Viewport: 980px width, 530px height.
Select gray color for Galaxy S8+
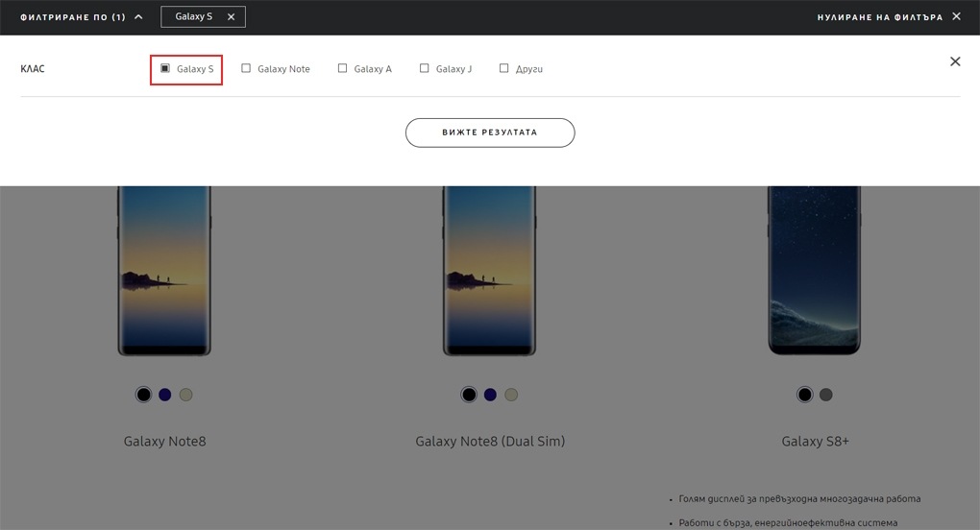point(826,395)
